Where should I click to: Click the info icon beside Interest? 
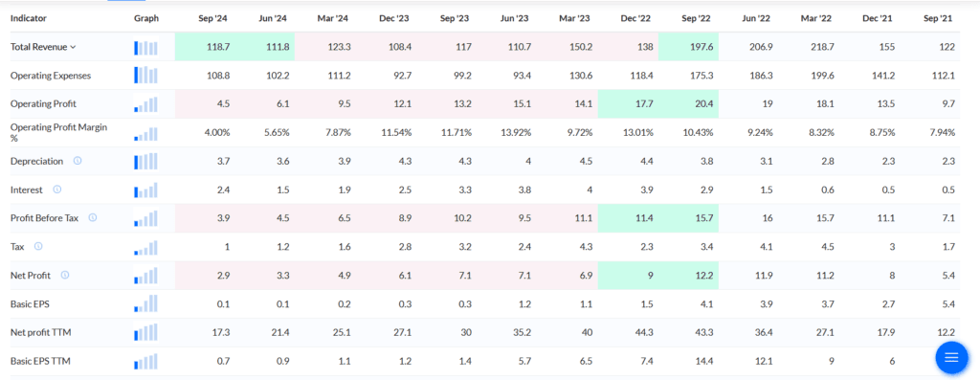point(56,190)
